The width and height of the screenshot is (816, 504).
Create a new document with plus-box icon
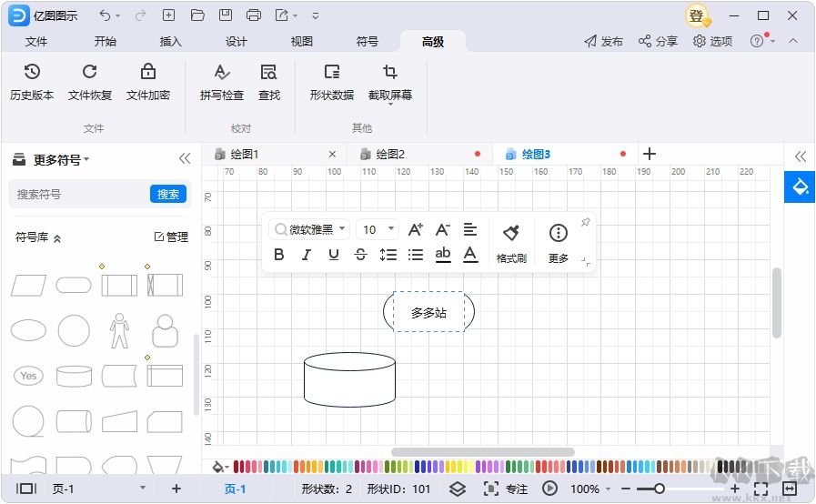(168, 15)
